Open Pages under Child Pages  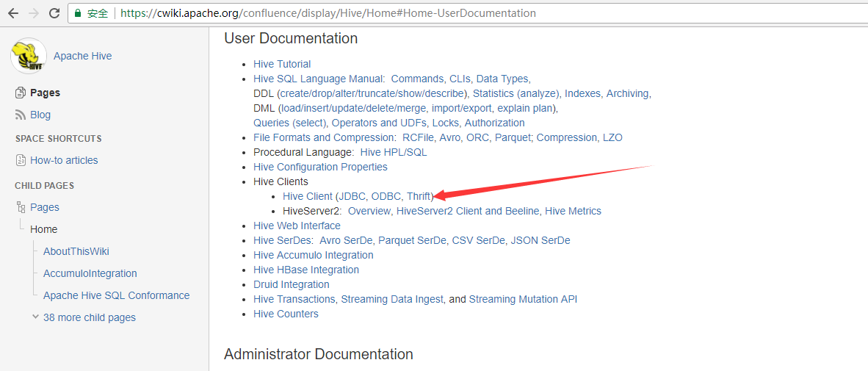[x=45, y=208]
